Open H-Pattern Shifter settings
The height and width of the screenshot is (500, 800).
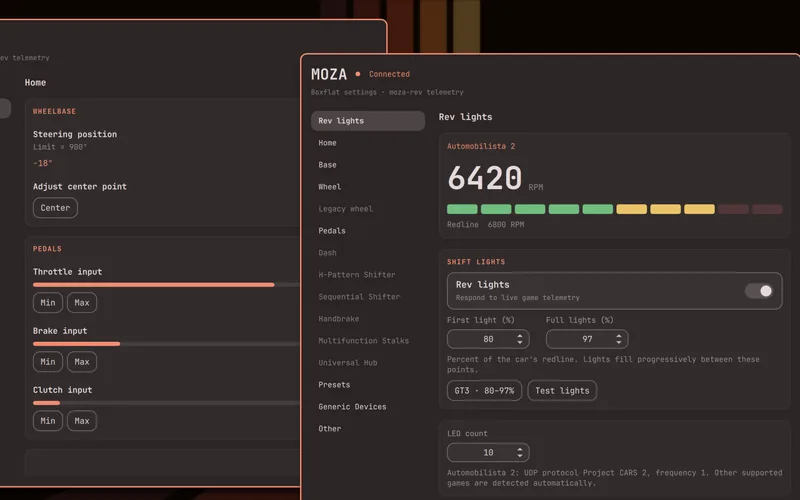coord(357,274)
